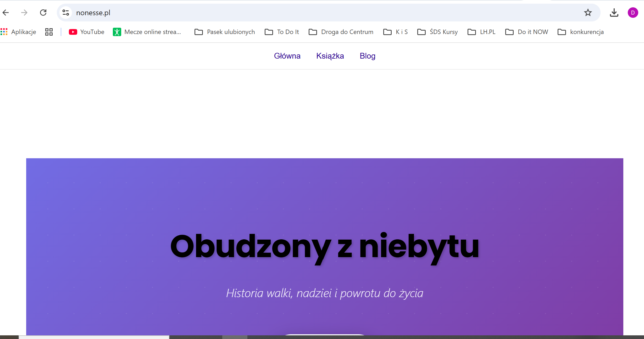Expand the ŚDS Kursy bookmark folder
The image size is (644, 339).
437,32
